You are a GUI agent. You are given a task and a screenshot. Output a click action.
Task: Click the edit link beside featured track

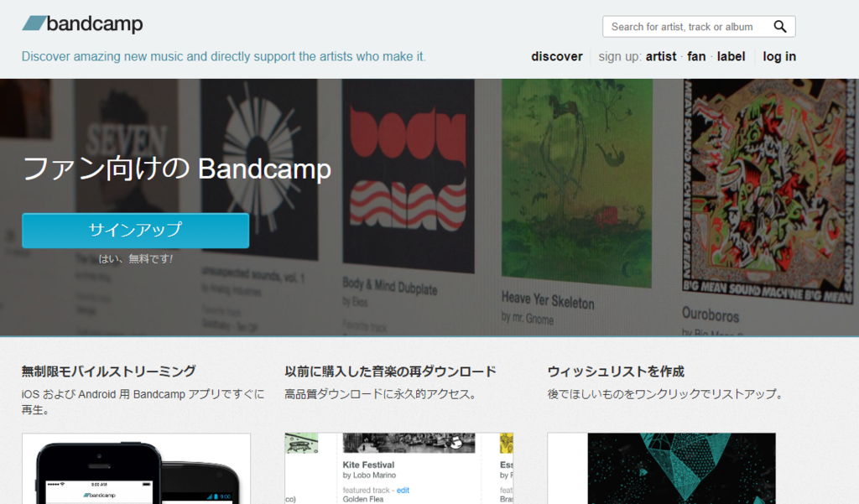click(x=403, y=491)
